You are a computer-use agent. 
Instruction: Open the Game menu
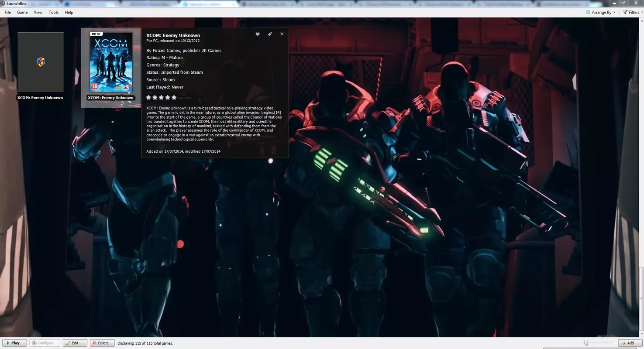point(22,12)
